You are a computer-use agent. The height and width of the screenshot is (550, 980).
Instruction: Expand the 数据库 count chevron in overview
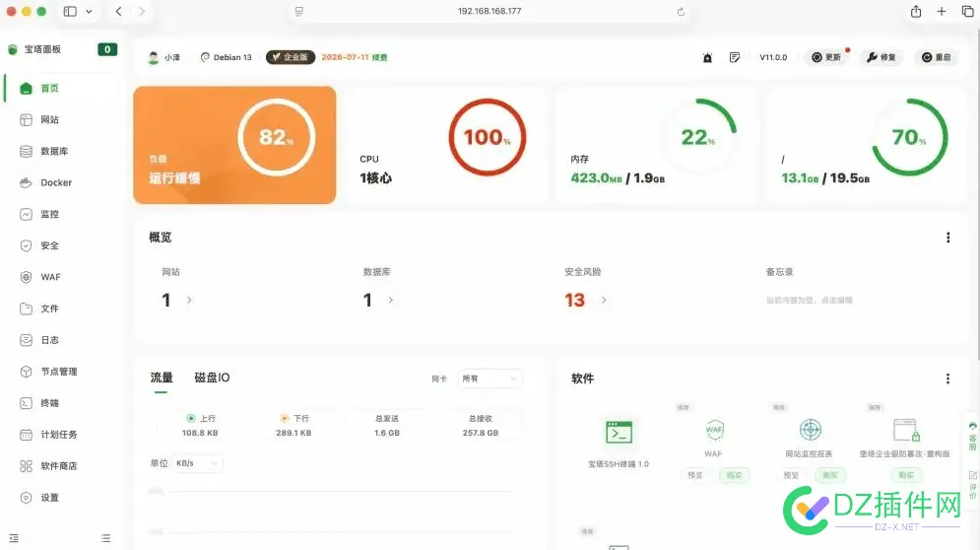[x=391, y=301]
